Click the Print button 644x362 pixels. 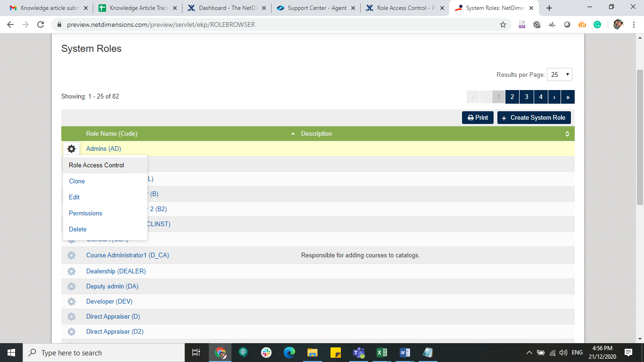[478, 118]
